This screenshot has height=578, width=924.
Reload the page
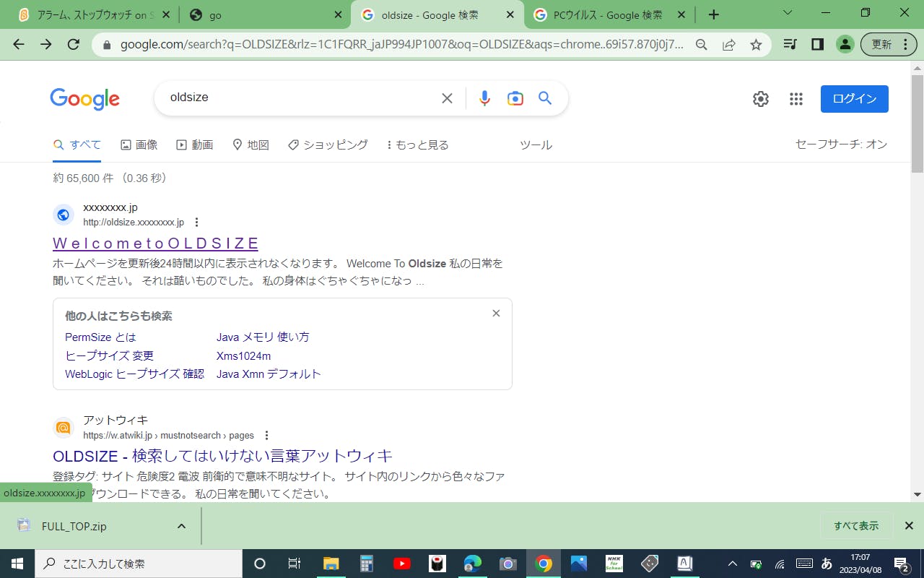(73, 45)
